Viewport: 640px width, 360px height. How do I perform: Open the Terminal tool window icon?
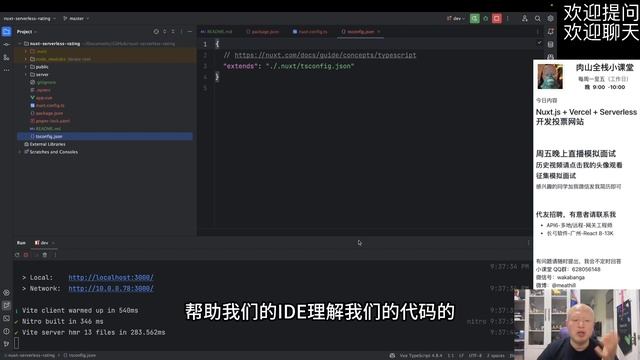(x=7, y=318)
